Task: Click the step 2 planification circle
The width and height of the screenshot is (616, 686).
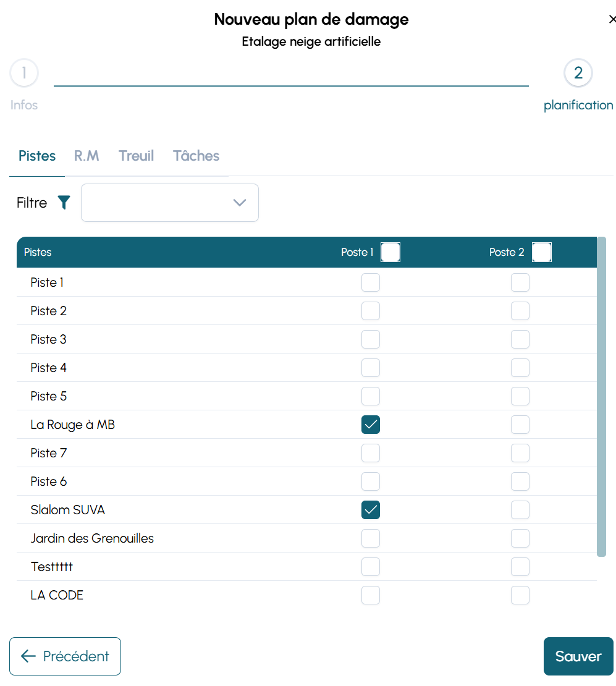Action: 578,74
